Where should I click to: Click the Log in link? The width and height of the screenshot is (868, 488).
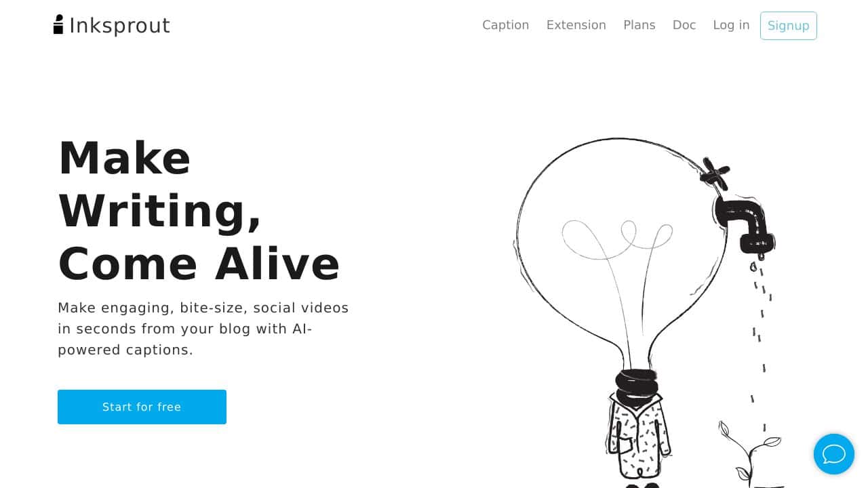coord(731,25)
